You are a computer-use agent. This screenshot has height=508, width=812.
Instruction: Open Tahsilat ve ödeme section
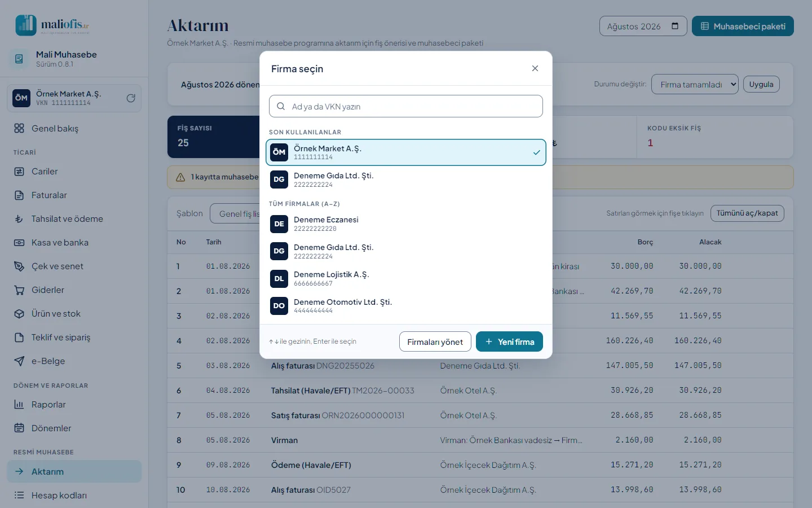[x=74, y=219]
